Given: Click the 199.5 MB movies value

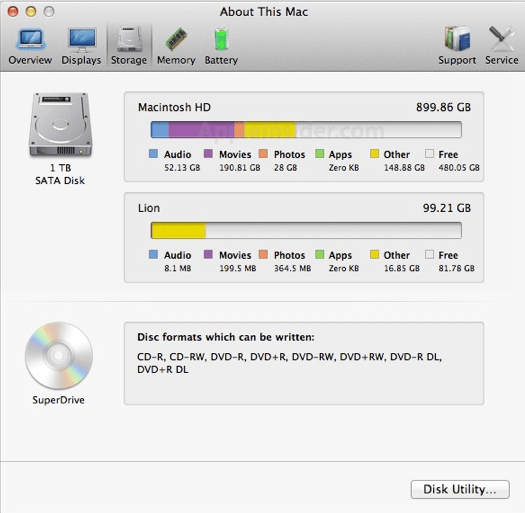Looking at the screenshot, I should (x=238, y=269).
